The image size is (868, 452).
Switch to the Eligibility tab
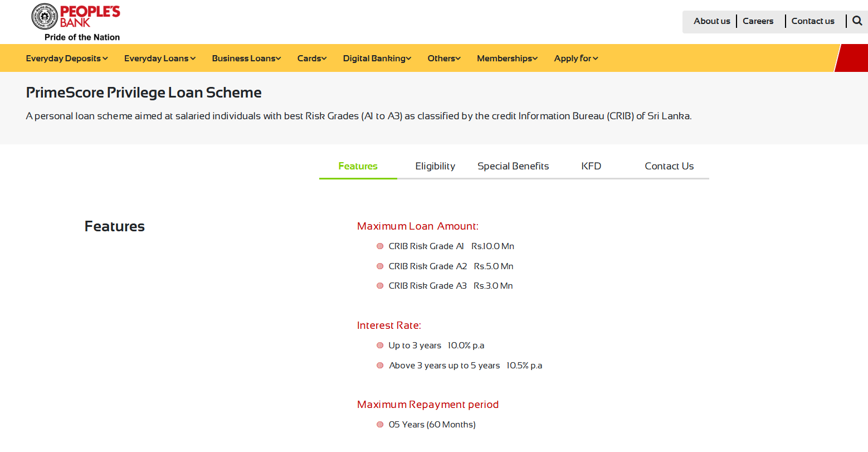435,166
